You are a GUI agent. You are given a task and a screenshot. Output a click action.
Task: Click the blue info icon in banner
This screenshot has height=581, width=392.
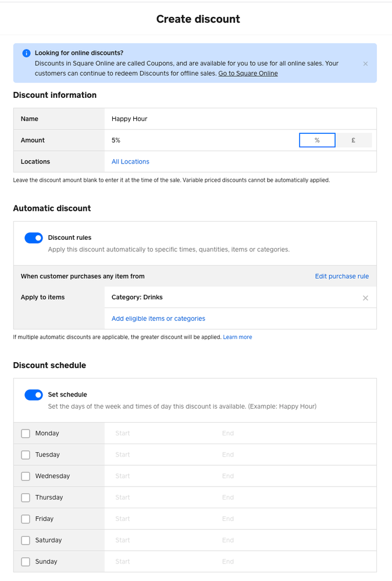tap(26, 53)
